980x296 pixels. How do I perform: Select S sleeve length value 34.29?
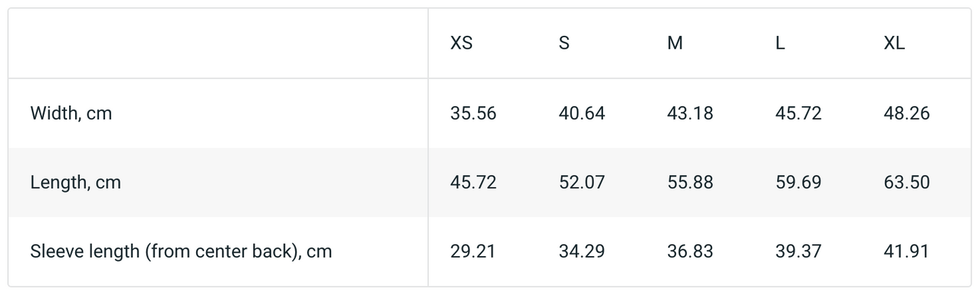pyautogui.click(x=582, y=251)
